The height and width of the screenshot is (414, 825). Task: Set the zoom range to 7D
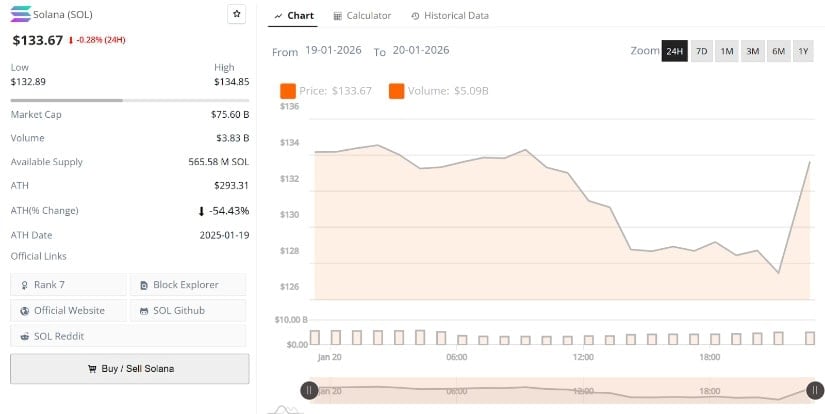[701, 51]
